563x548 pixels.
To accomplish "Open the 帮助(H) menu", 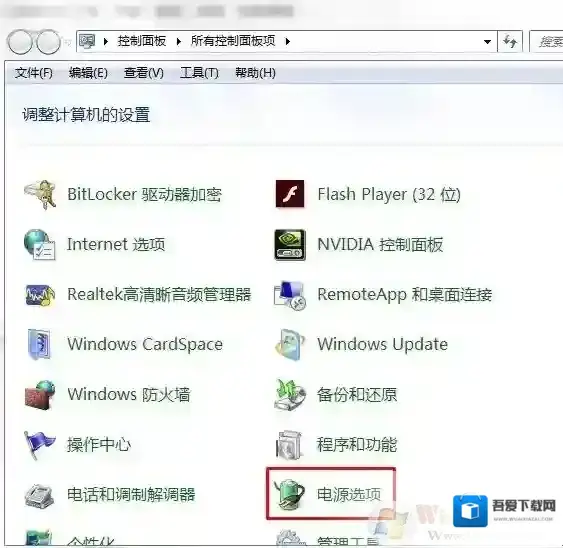I will tap(255, 73).
